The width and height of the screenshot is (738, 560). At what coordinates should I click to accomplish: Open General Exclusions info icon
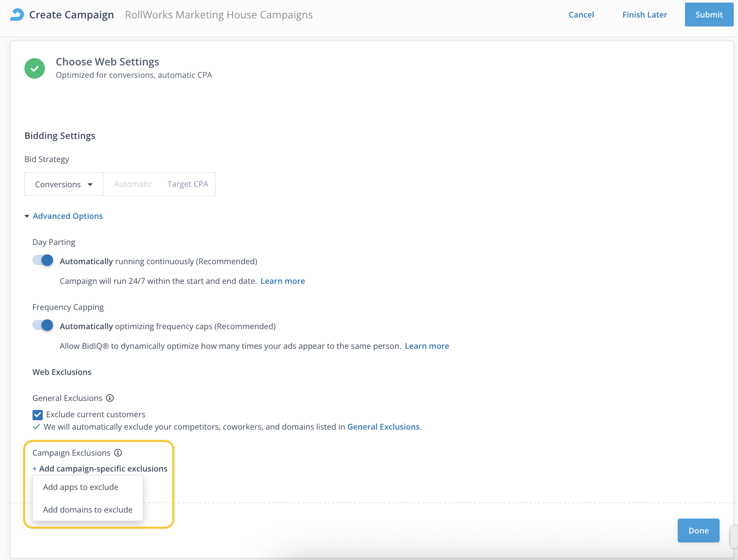coord(110,398)
